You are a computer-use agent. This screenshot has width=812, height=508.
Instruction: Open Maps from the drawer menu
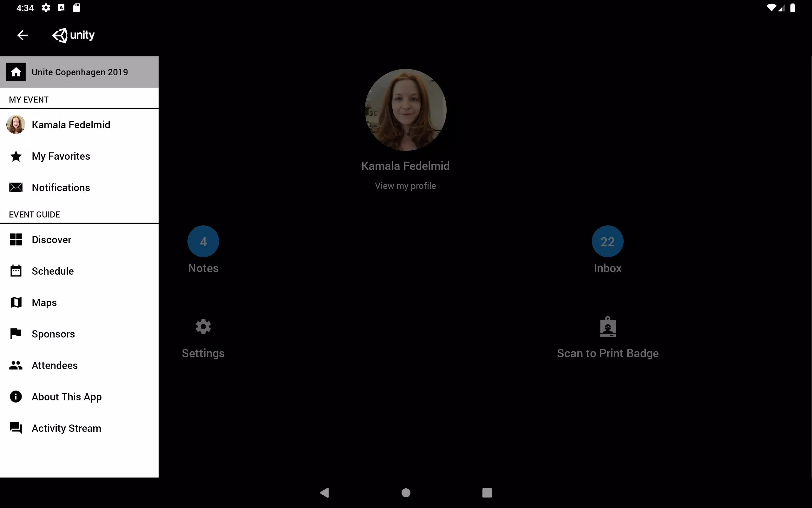point(79,302)
